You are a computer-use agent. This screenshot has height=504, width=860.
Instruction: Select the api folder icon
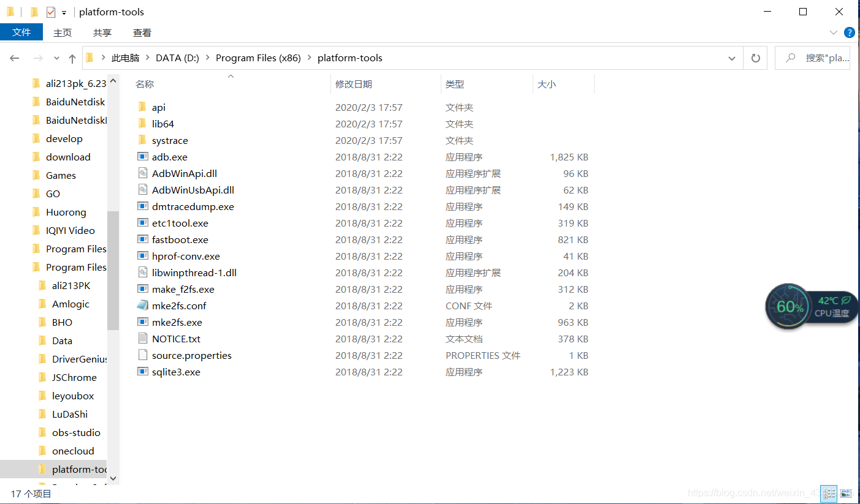coord(142,107)
